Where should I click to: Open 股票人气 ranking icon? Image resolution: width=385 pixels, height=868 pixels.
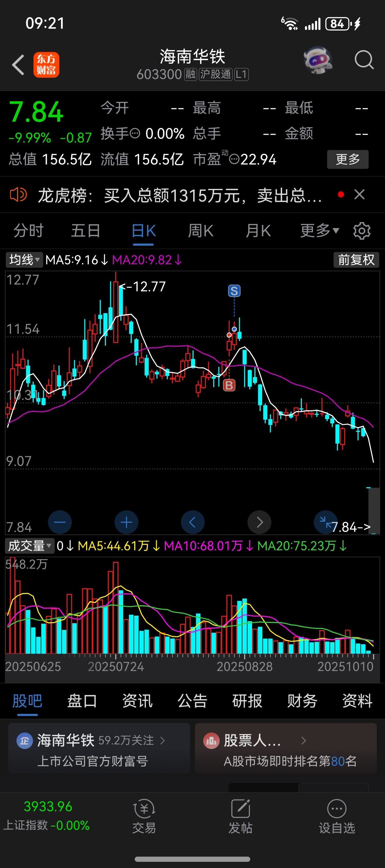coord(211,741)
